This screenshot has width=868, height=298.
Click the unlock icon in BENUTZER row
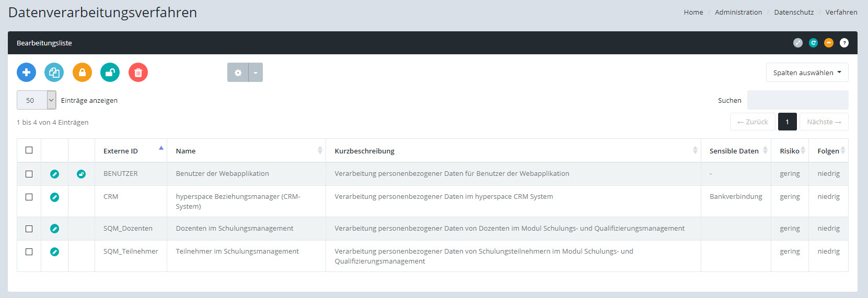[81, 174]
